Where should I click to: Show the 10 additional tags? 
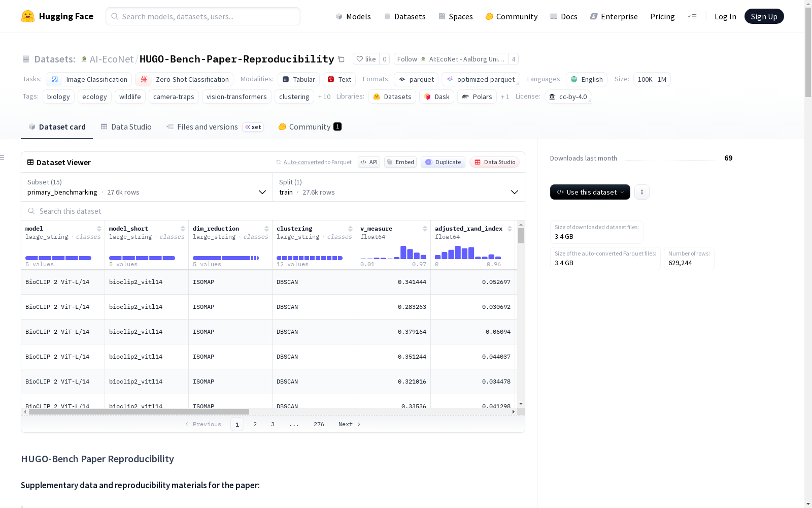(x=324, y=97)
